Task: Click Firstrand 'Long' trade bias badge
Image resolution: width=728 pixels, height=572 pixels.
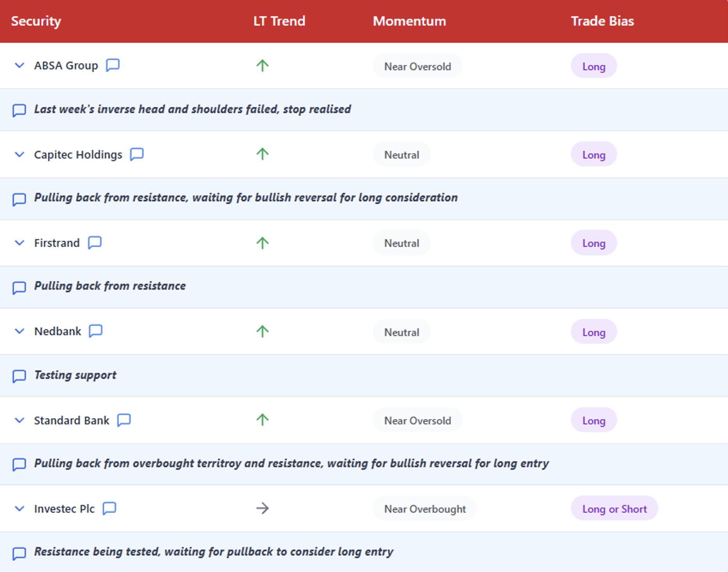Action: click(594, 243)
